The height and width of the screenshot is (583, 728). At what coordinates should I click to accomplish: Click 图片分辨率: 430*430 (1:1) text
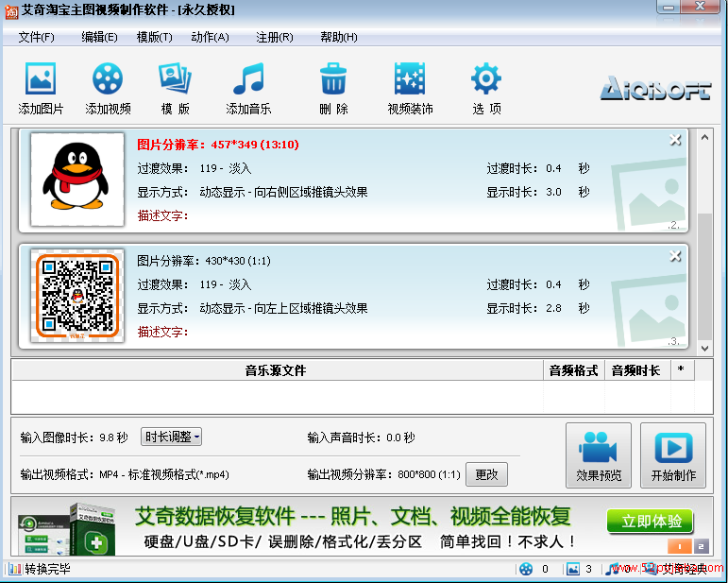pos(204,261)
